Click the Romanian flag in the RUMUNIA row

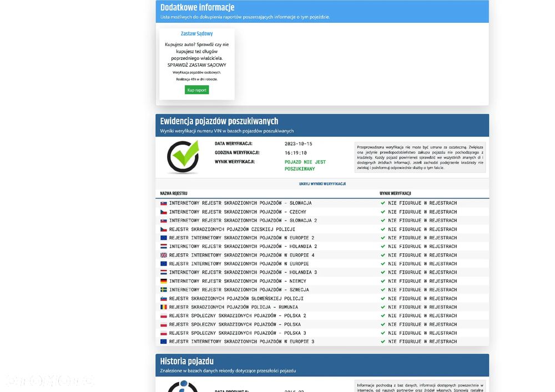tap(164, 307)
